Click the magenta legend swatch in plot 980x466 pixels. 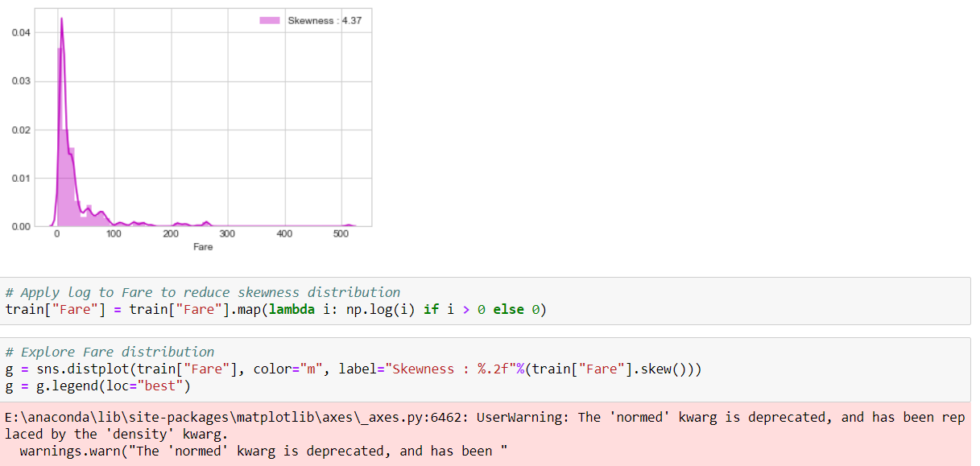tap(270, 21)
